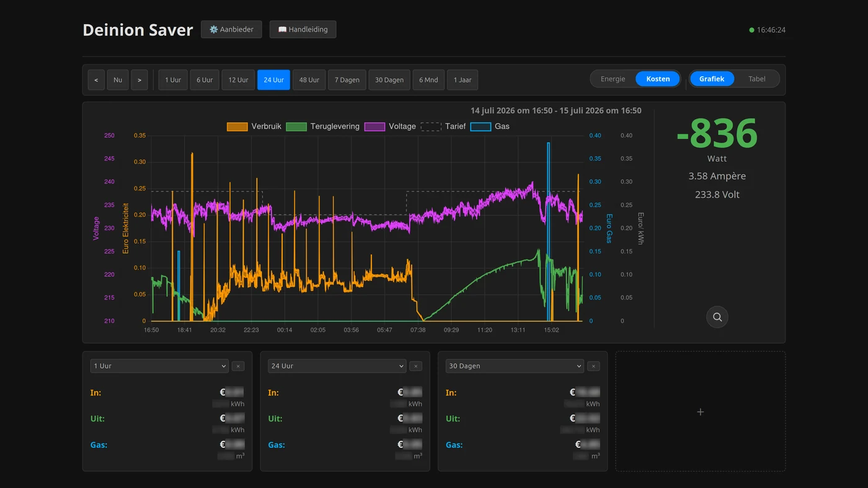Viewport: 868px width, 488px height.
Task: Select the 6 Mnd range
Action: point(428,80)
